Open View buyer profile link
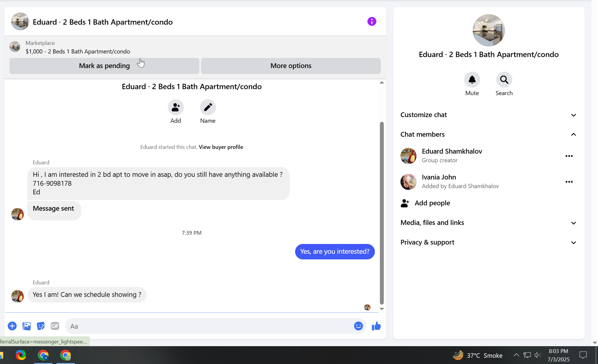598x364 pixels. (221, 147)
